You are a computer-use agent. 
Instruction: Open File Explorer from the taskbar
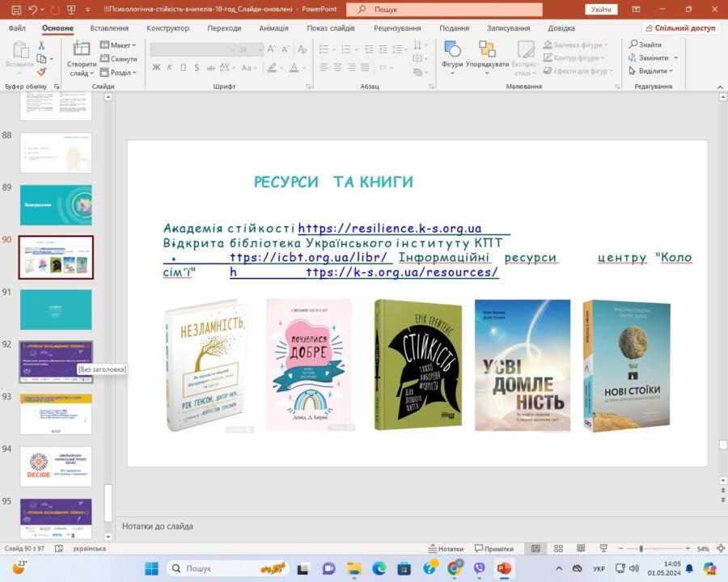[354, 568]
